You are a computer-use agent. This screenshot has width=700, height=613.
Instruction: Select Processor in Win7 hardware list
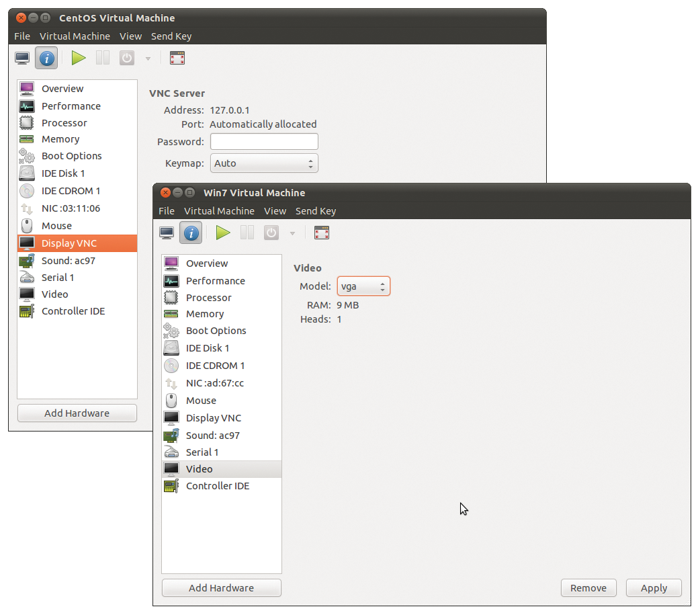coord(222,298)
